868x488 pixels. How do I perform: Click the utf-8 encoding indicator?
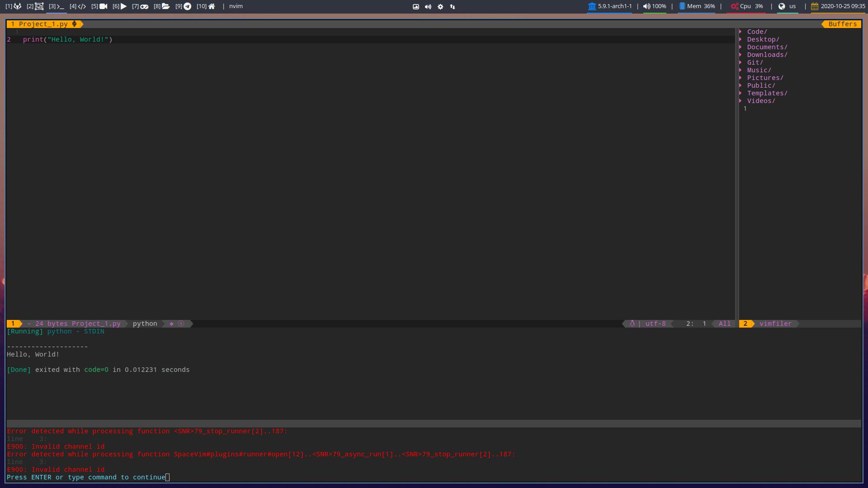(656, 324)
